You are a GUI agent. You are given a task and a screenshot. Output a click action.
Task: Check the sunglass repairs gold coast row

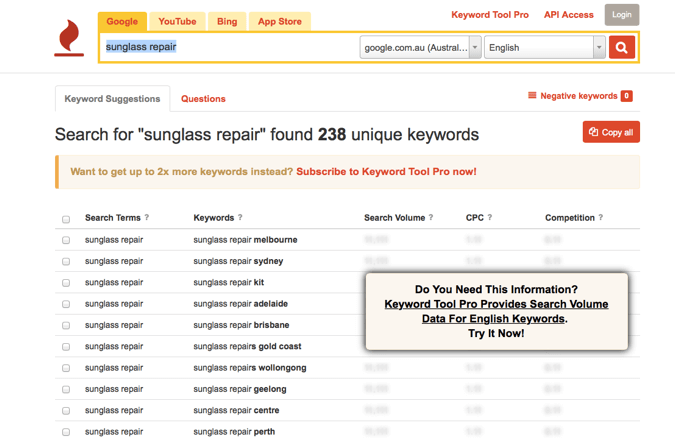tap(66, 346)
